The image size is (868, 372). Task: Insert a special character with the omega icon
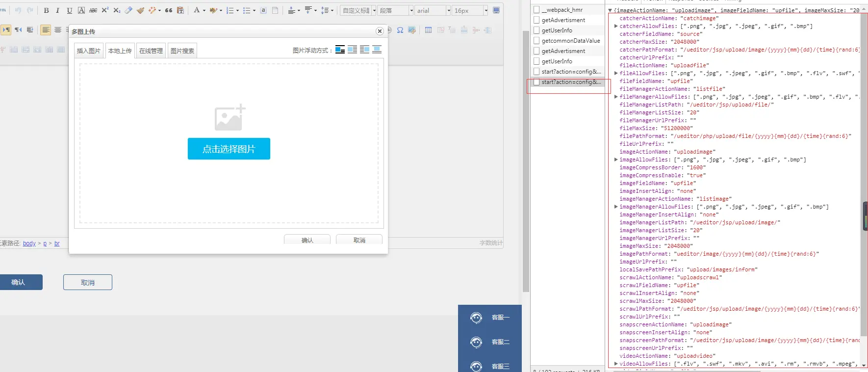click(x=400, y=30)
